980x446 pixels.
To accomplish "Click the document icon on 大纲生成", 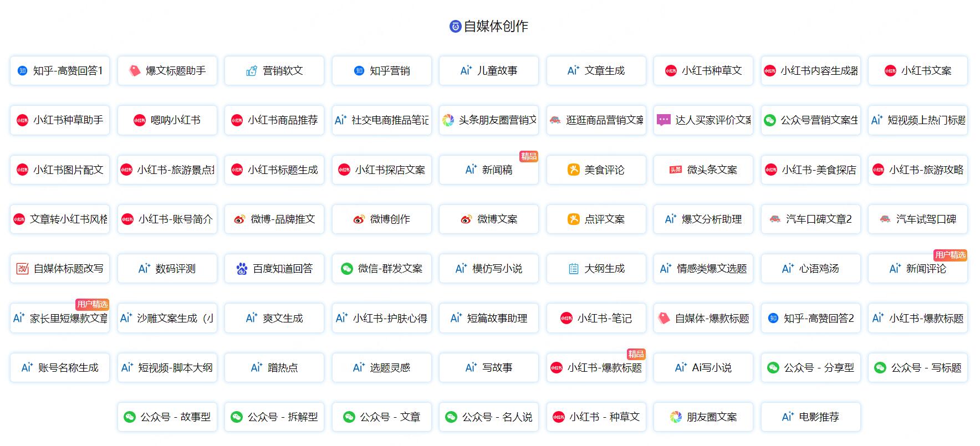I will (574, 269).
